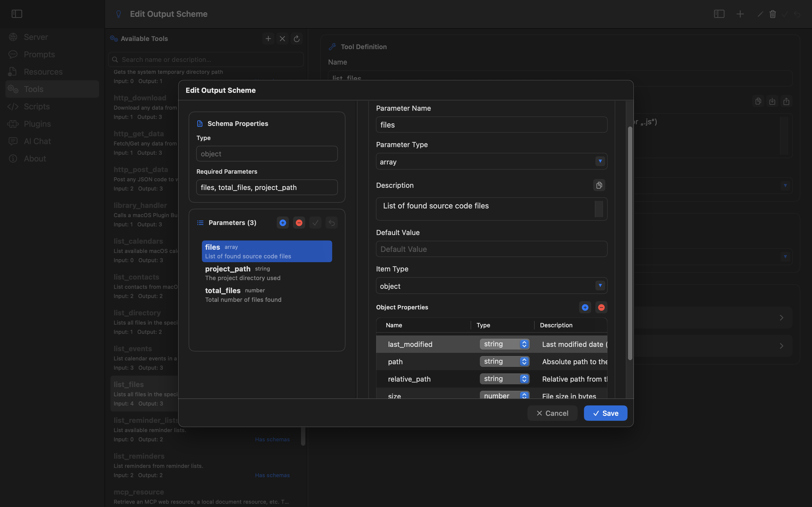The image size is (812, 507).
Task: Open AI Chat in sidebar
Action: tap(52, 141)
